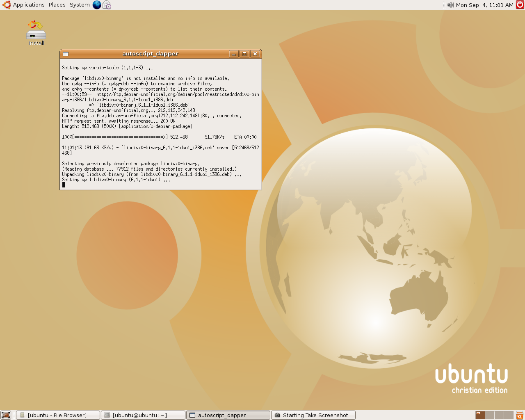
Task: Launch the Evolution mail icon
Action: tap(107, 5)
